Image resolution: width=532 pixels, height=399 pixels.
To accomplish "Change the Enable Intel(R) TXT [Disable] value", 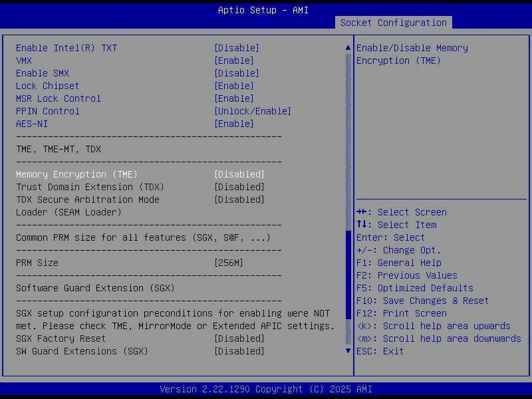I will point(237,48).
